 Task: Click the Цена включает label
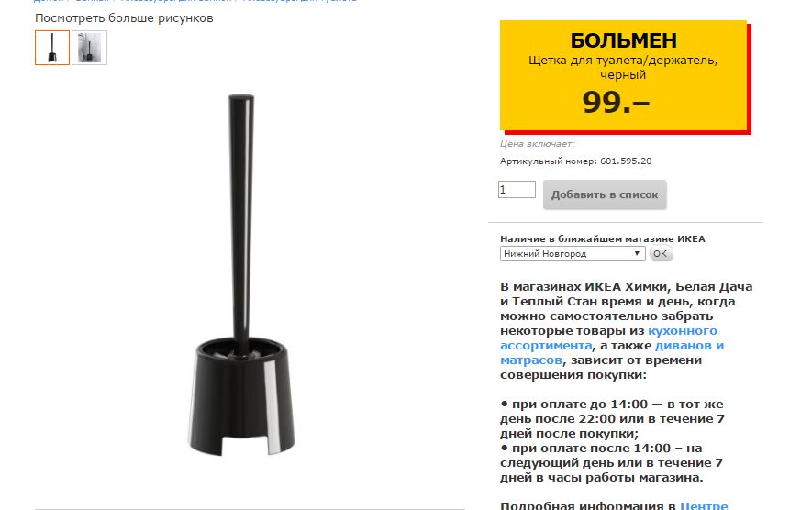[x=537, y=144]
